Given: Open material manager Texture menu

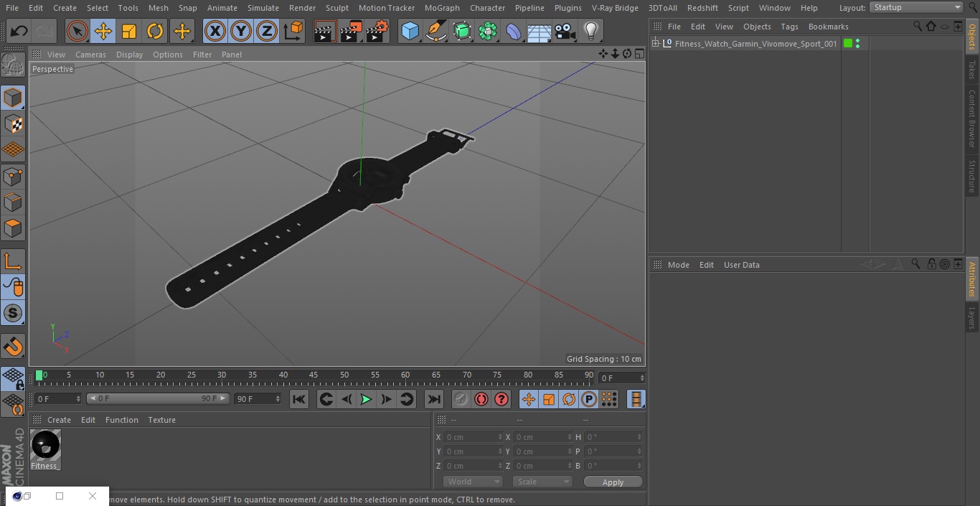Looking at the screenshot, I should [x=161, y=420].
